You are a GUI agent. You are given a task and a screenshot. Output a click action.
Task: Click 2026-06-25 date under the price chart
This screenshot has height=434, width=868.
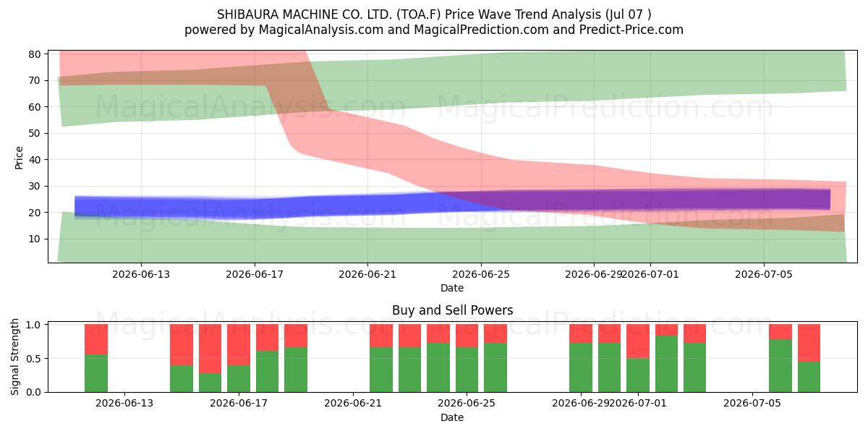(481, 274)
